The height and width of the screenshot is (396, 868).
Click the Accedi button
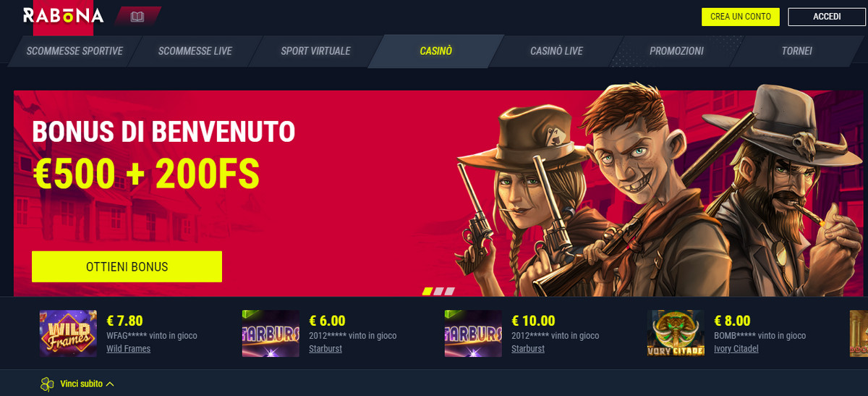point(827,17)
